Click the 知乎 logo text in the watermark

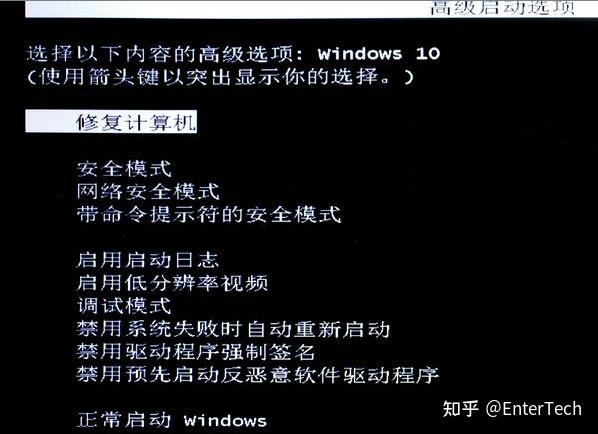coord(460,409)
